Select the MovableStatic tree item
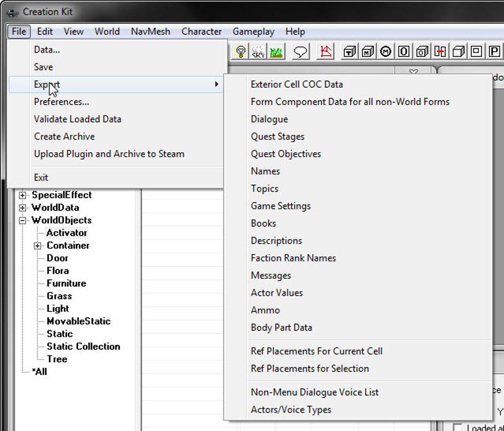 tap(79, 321)
